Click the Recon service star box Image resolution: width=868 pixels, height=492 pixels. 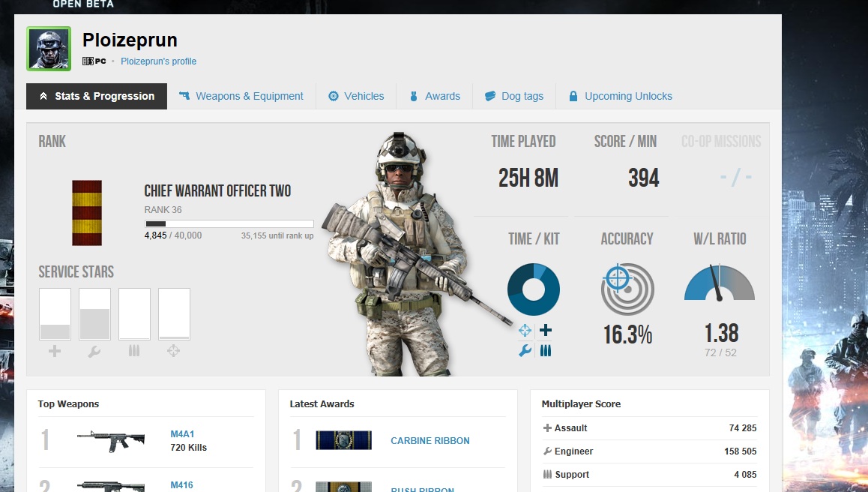175,313
